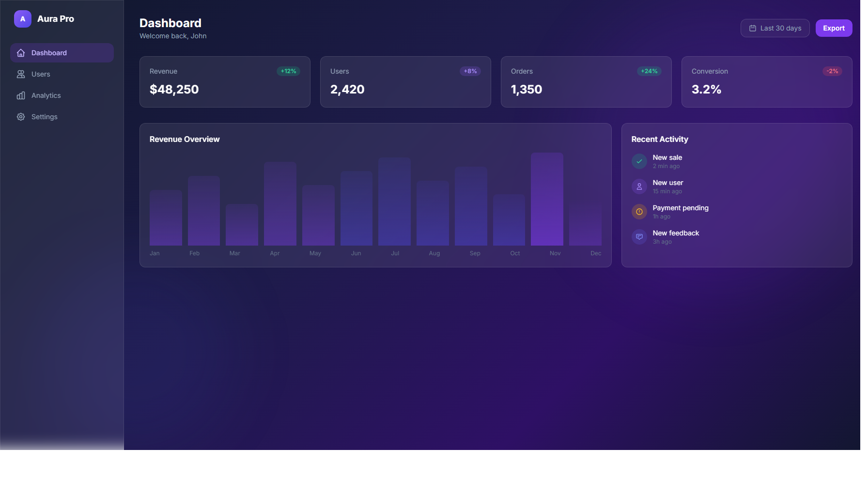Open the New feedback activity entry

point(737,237)
